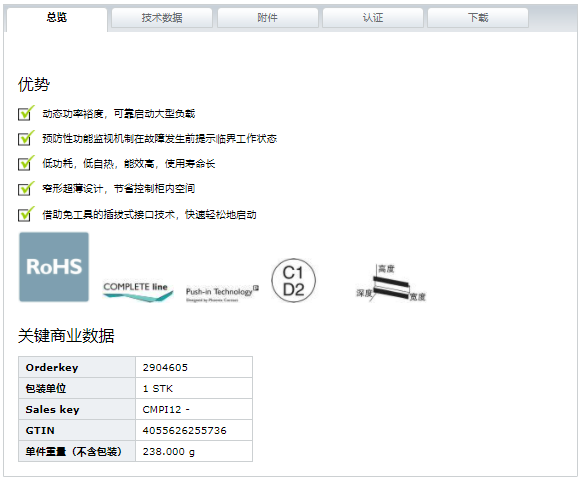Click checkmark beside 动态功率裕度 advantage
The width and height of the screenshot is (581, 480).
click(x=26, y=113)
